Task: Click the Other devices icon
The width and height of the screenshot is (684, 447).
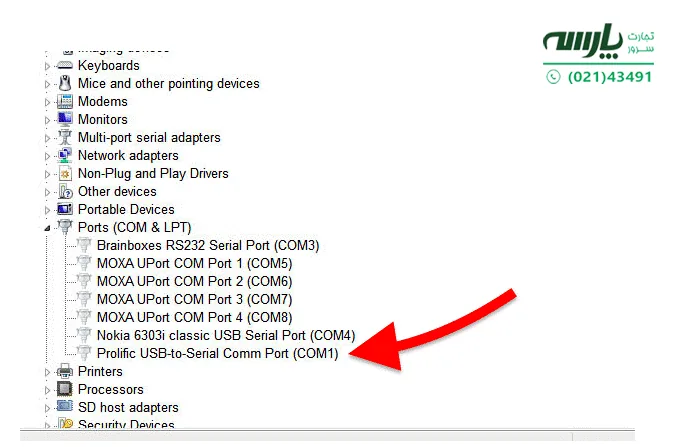Action: [65, 191]
